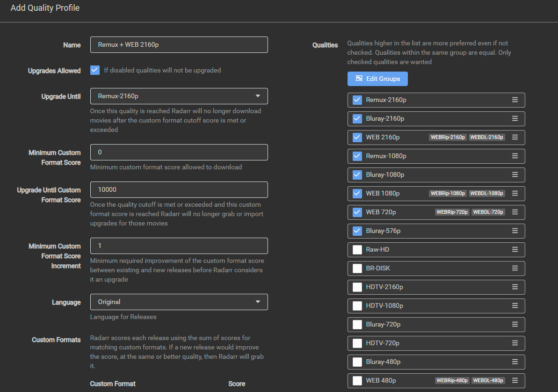Click the reorder icon beside Remux-1080p
Image resolution: width=558 pixels, height=392 pixels.
[515, 156]
